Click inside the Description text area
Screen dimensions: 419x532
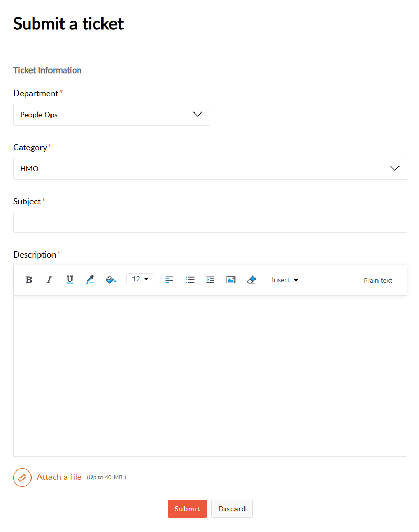click(210, 375)
